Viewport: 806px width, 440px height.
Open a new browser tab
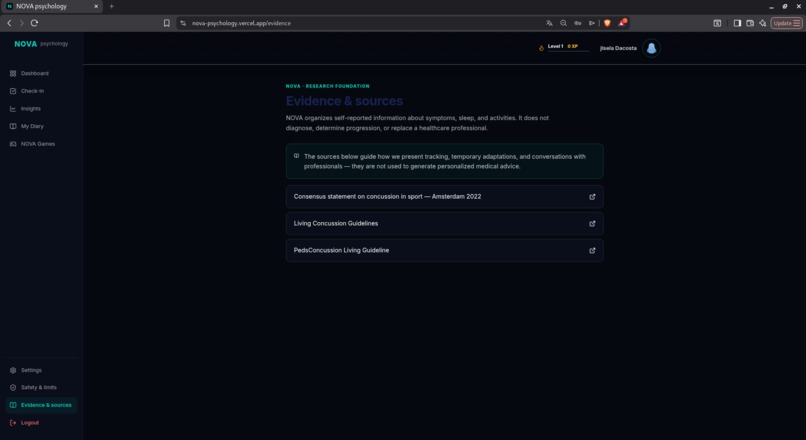point(112,6)
